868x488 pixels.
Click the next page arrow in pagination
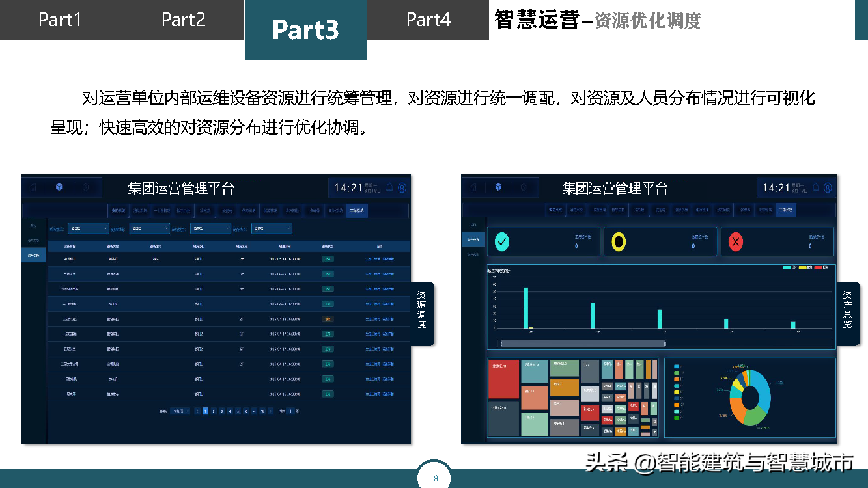pos(271,411)
